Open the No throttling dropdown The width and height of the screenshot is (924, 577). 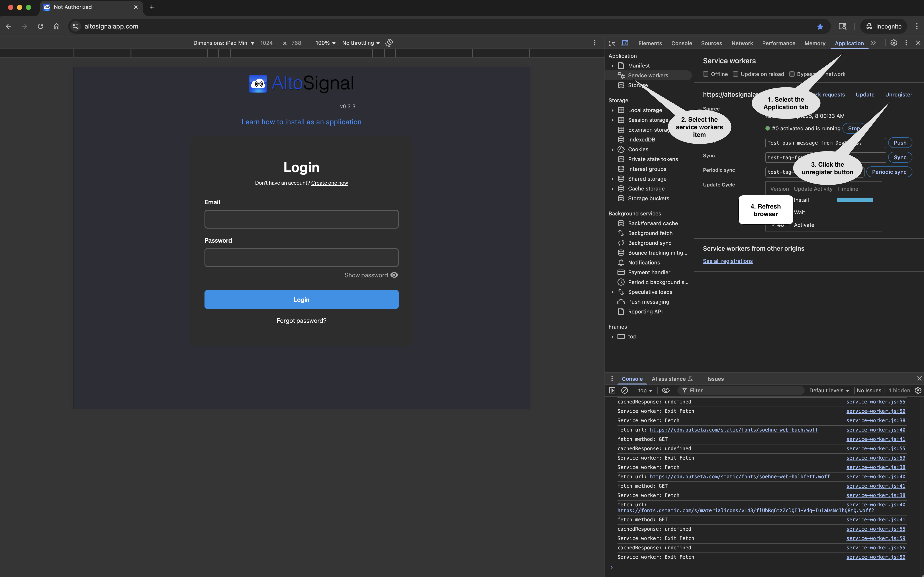coord(360,43)
